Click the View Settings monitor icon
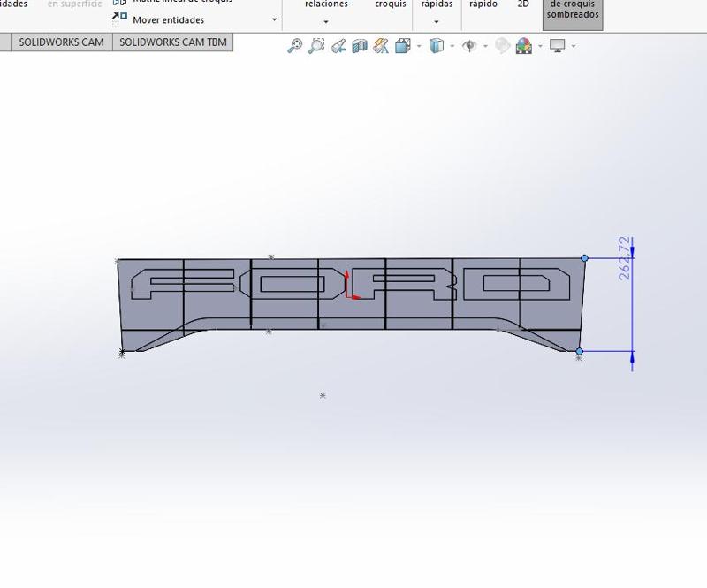 pyautogui.click(x=558, y=43)
